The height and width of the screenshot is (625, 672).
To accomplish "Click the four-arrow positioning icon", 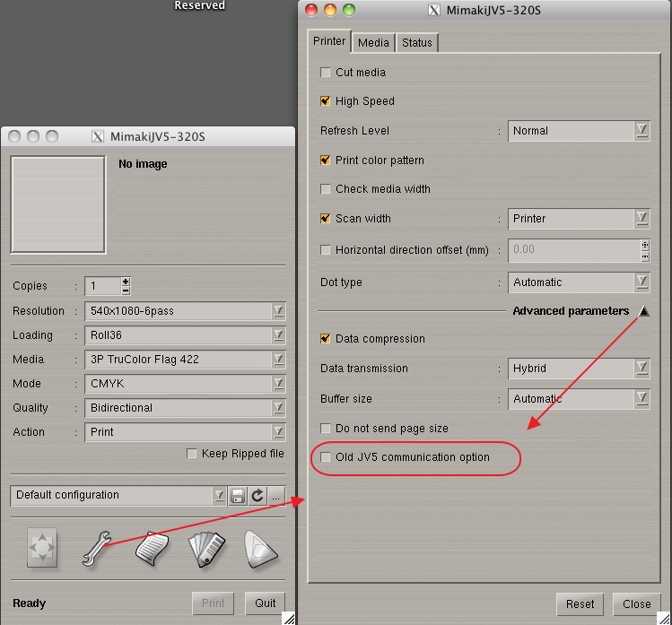I will 40,549.
